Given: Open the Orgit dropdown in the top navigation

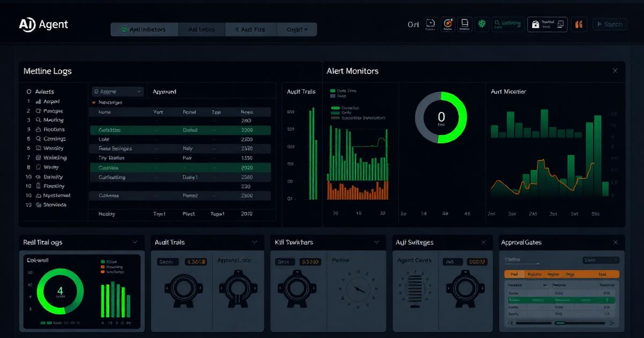Looking at the screenshot, I should (x=298, y=29).
